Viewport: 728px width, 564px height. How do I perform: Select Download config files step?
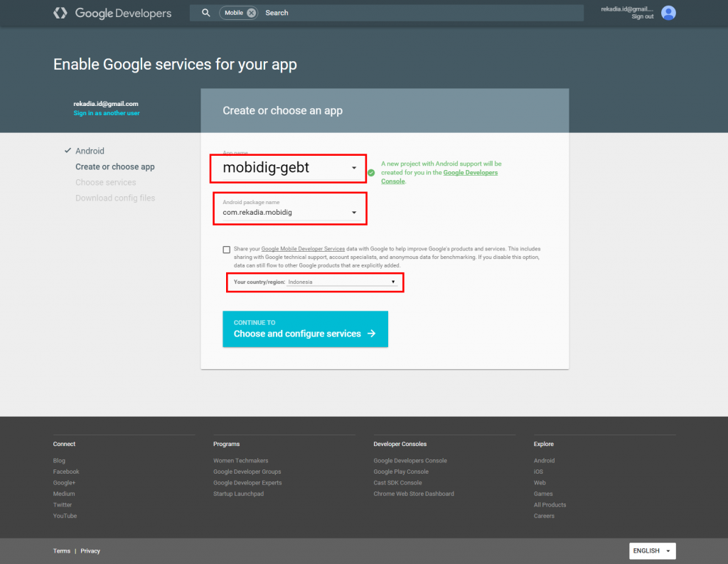(115, 198)
